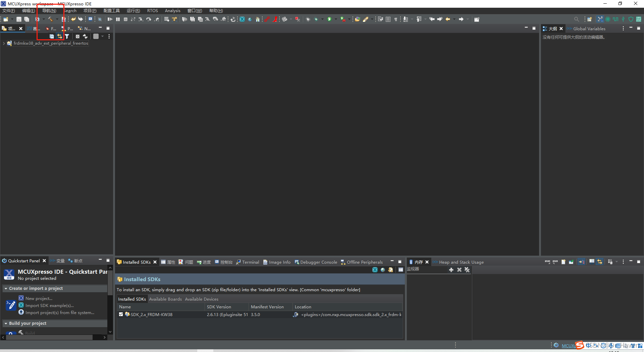Screen dimensions: 644x352
Task: Click the pilcrow show whitespace icon
Action: pyautogui.click(x=396, y=19)
